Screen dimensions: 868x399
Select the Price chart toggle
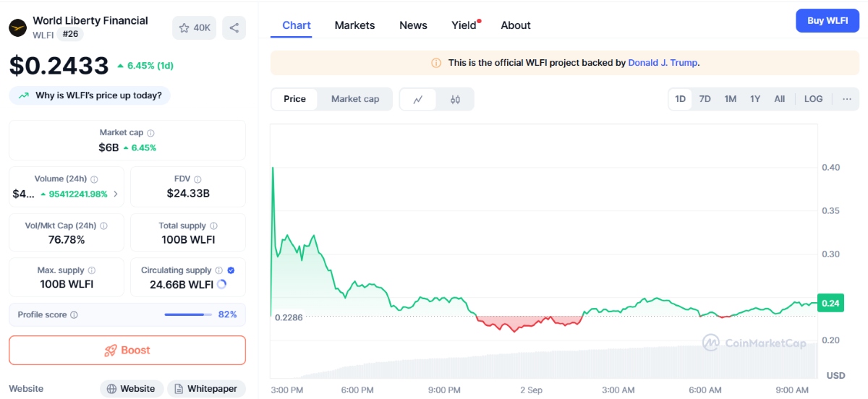294,99
